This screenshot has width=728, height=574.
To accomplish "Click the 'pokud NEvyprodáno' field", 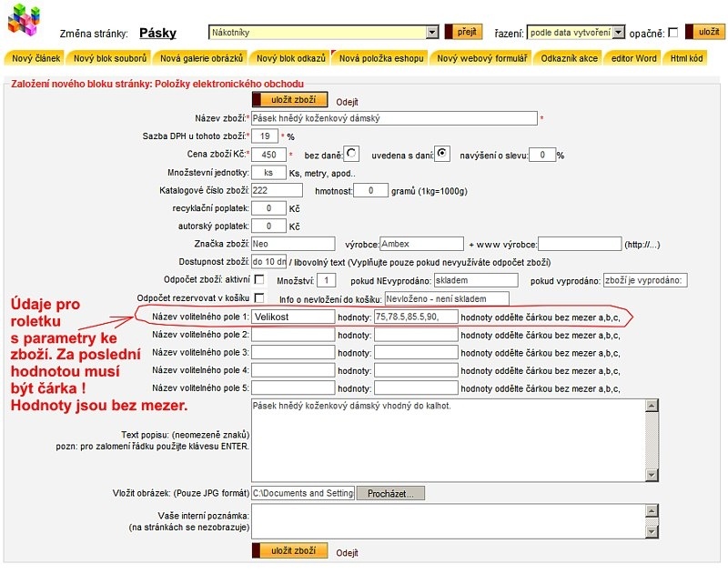I will 476,280.
